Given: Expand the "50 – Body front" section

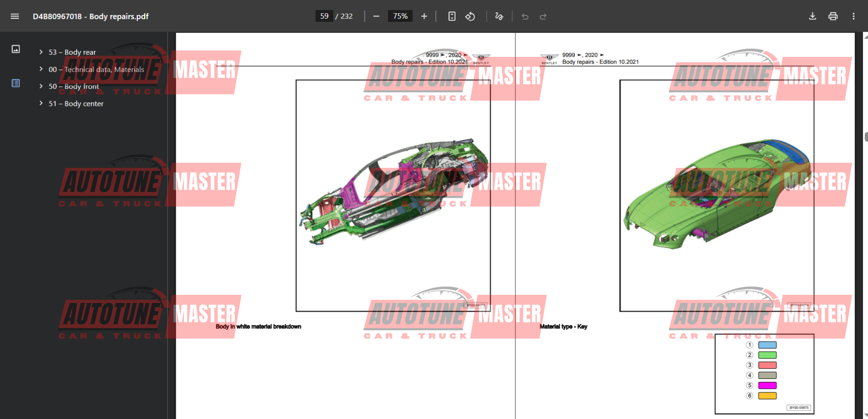Looking at the screenshot, I should [x=41, y=86].
